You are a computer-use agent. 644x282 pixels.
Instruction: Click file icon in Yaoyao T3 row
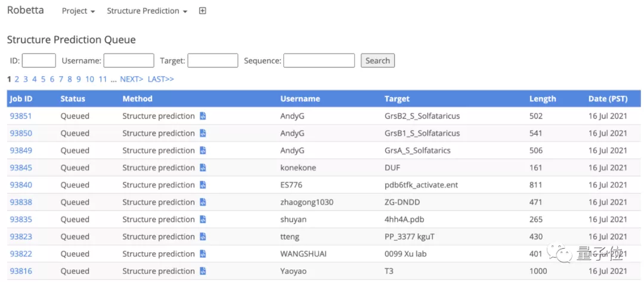[203, 271]
